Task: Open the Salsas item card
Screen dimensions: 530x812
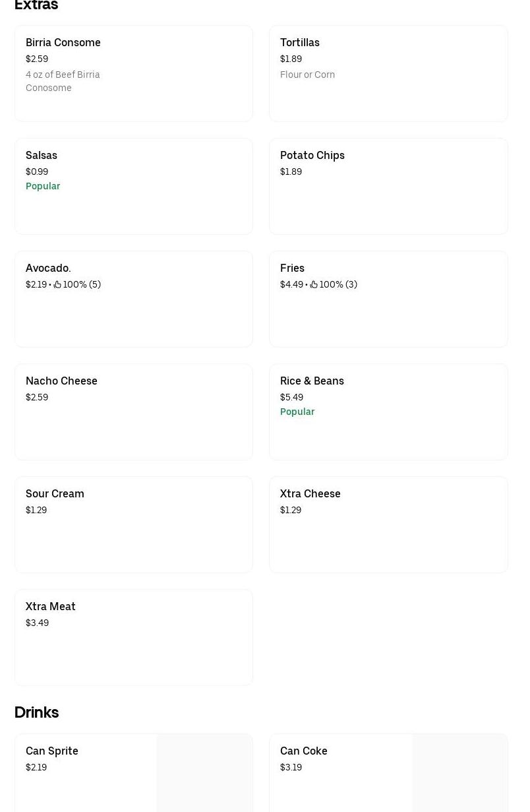Action: [x=133, y=186]
